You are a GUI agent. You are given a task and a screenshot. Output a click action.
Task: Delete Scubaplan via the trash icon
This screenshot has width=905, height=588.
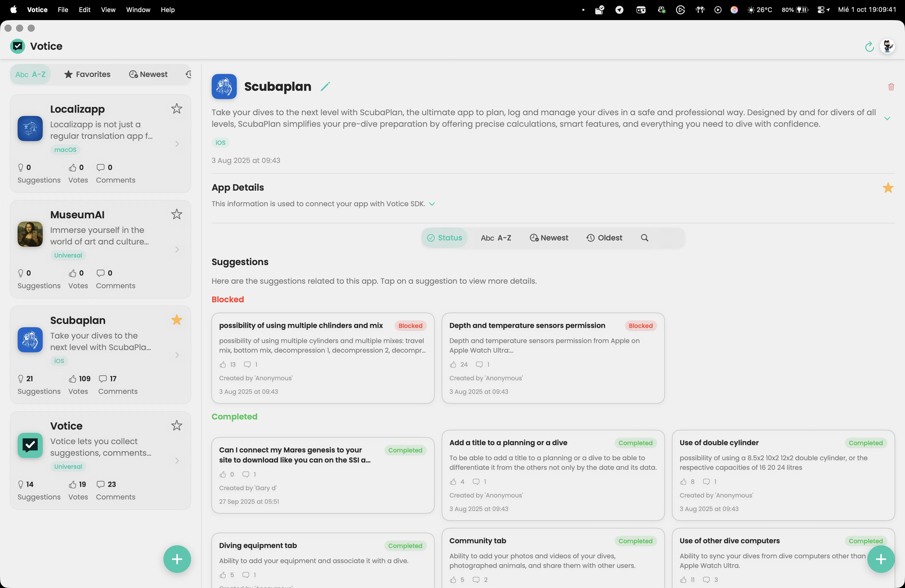click(x=891, y=87)
